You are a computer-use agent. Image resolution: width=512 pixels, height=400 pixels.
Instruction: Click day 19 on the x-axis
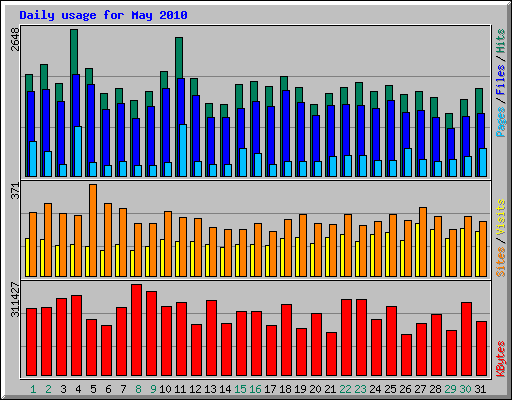(x=300, y=389)
